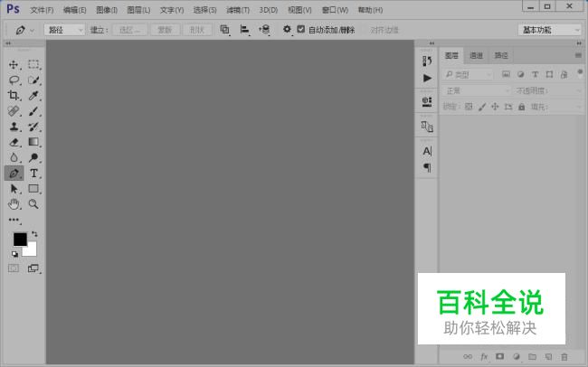This screenshot has height=367, width=588.
Task: Select the Move tool
Action: [14, 64]
